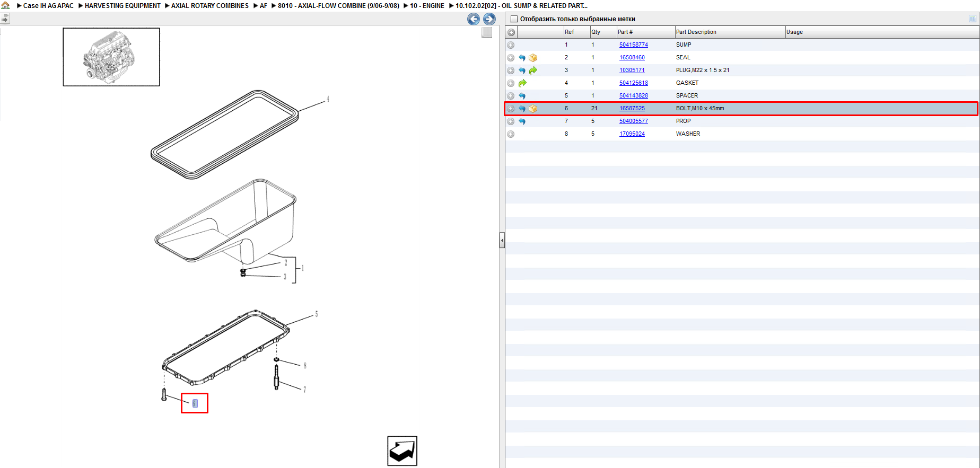This screenshot has width=980, height=468.
Task: Sort by Ref column header
Action: tap(576, 32)
